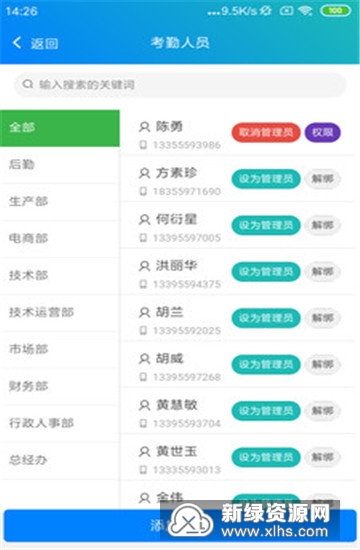The width and height of the screenshot is (360, 550).
Task: Set 黄世玉 as administrator
Action: point(266,457)
